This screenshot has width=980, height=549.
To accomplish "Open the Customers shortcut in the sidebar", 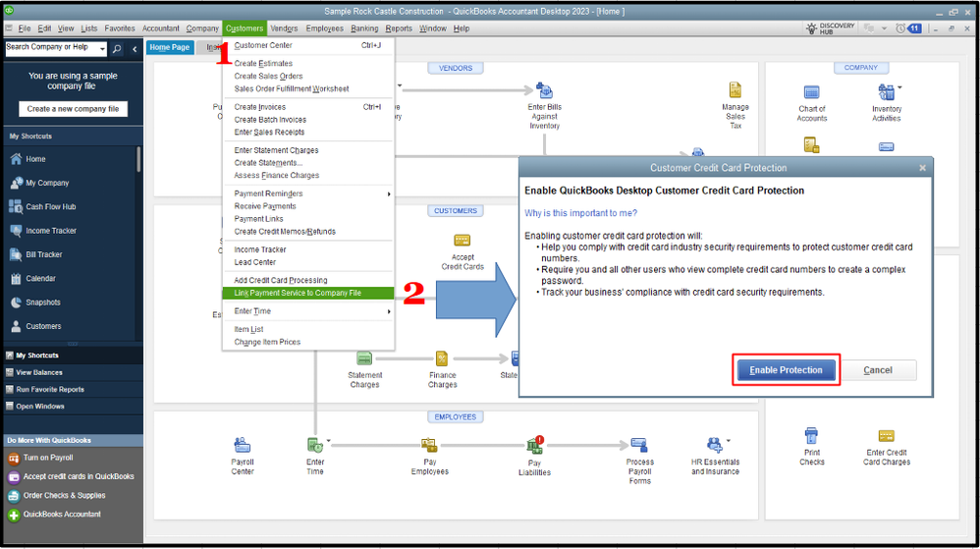I will 43,326.
